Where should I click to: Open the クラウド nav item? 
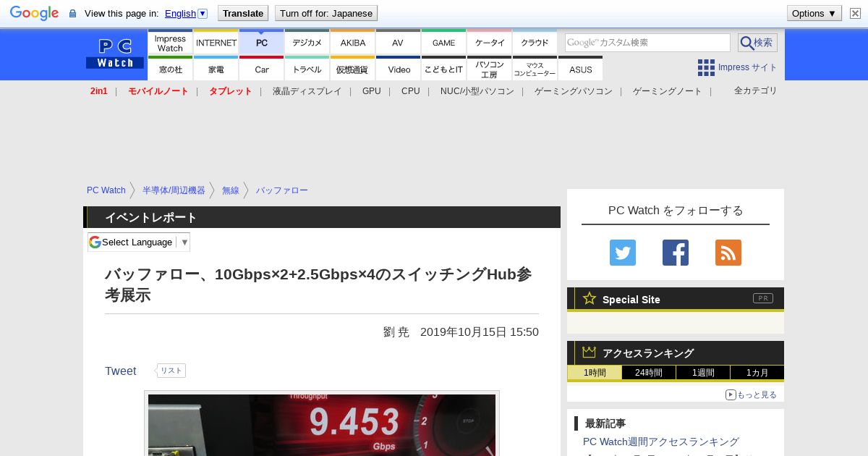[535, 43]
